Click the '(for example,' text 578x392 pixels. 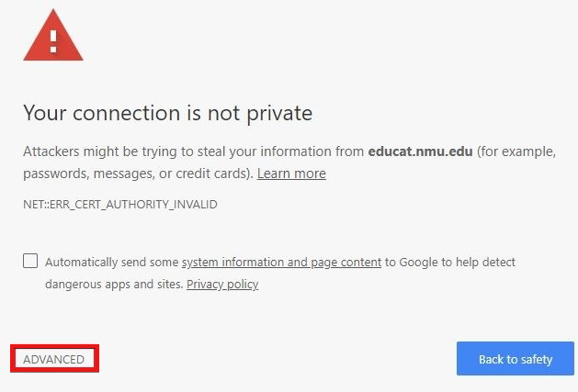[x=516, y=151]
